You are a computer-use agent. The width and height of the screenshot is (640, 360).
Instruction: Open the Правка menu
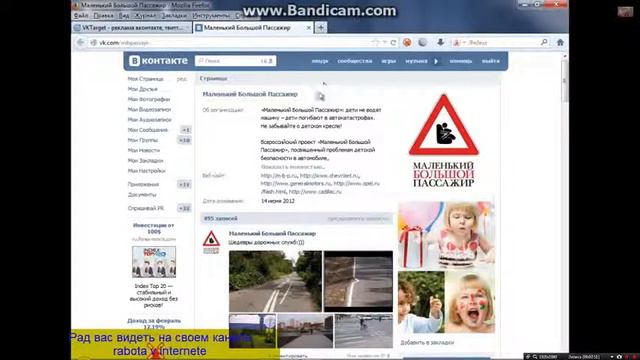pos(103,16)
